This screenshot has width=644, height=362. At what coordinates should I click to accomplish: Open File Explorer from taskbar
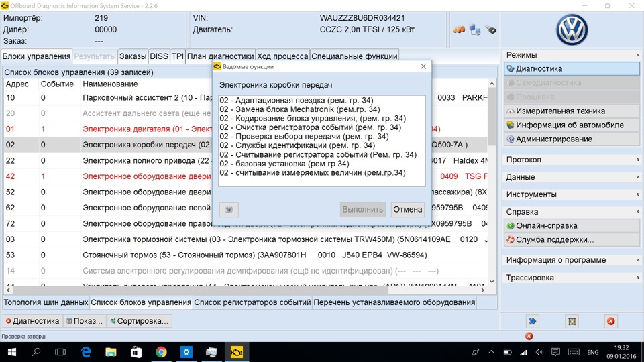[x=111, y=352]
